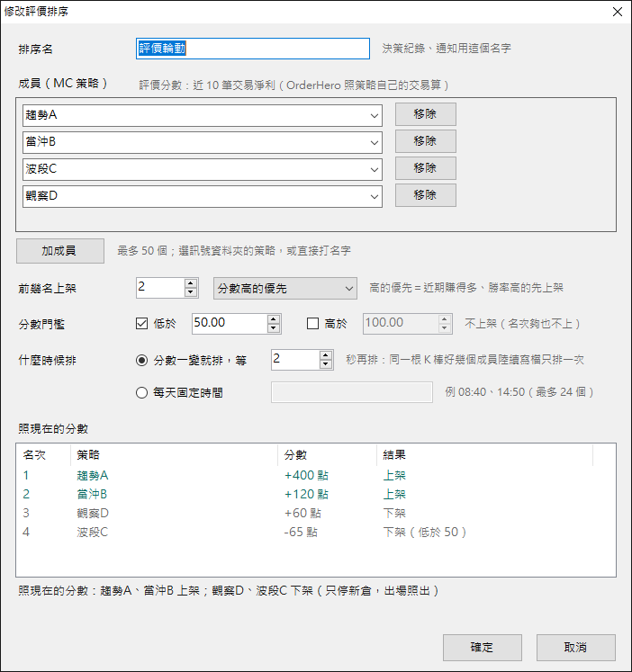Click the 下架（低於 50）result cell

click(x=424, y=532)
